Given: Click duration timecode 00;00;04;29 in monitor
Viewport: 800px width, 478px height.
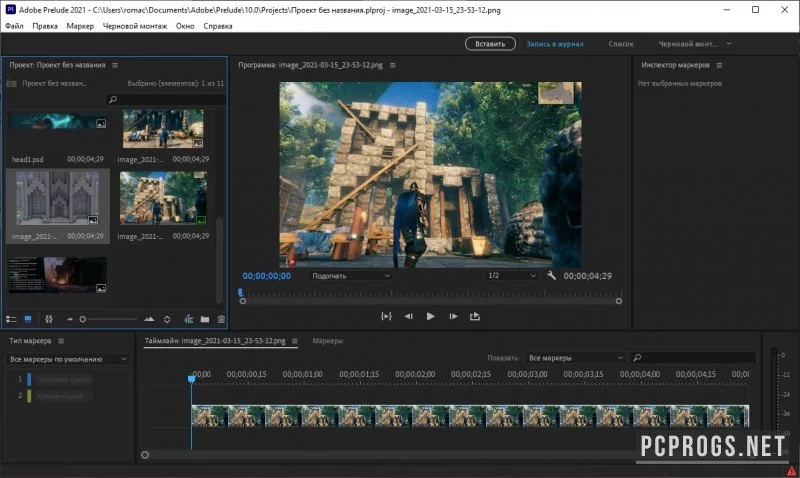Looking at the screenshot, I should (587, 276).
